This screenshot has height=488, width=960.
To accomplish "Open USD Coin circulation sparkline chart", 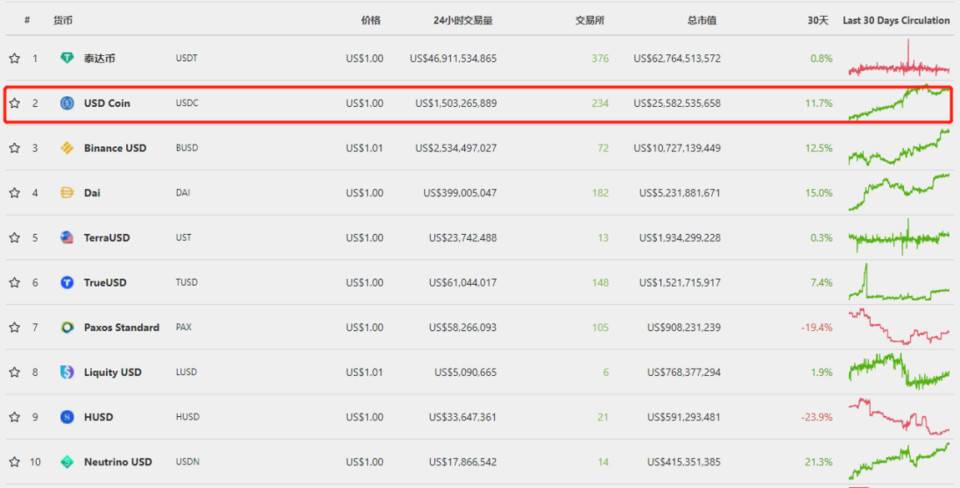I will [899, 102].
